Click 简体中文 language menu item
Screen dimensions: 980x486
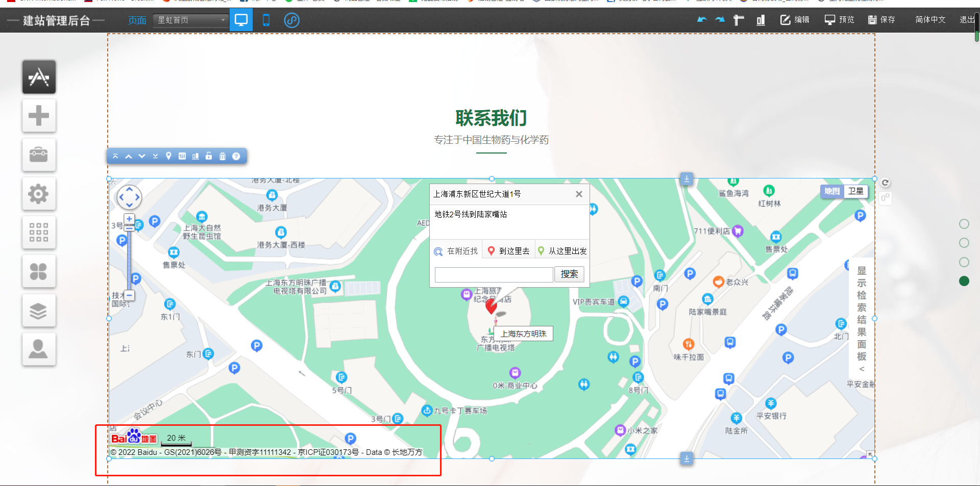pos(930,20)
